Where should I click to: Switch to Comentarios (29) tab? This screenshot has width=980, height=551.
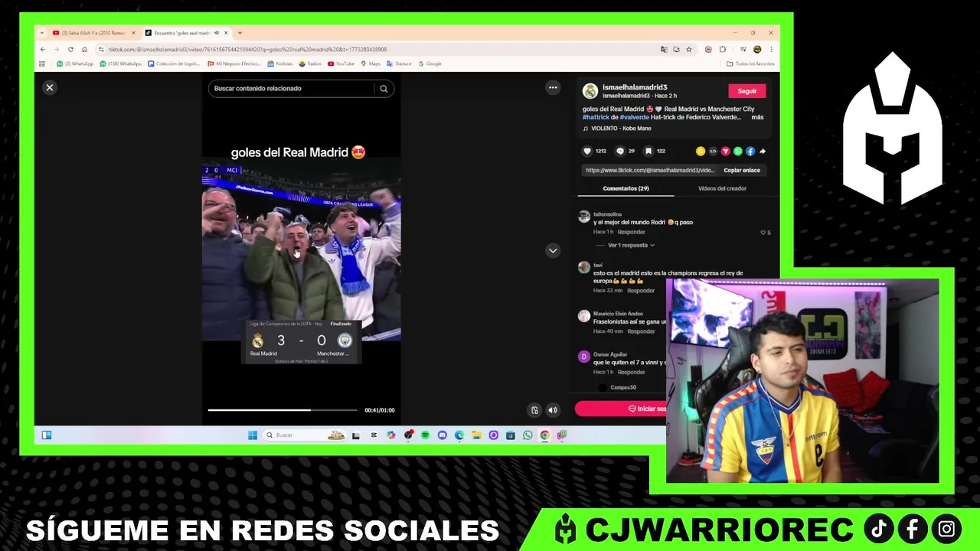point(626,188)
